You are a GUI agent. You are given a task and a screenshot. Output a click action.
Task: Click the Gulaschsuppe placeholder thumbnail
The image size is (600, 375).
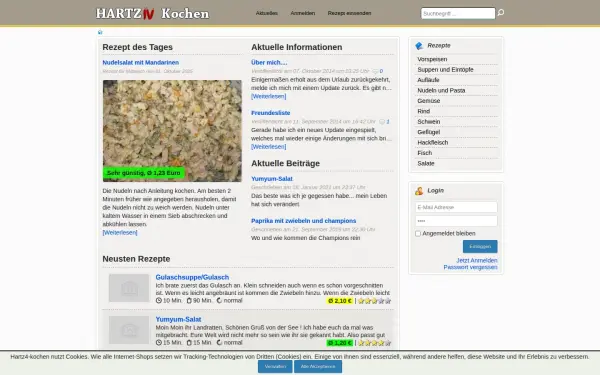(129, 288)
